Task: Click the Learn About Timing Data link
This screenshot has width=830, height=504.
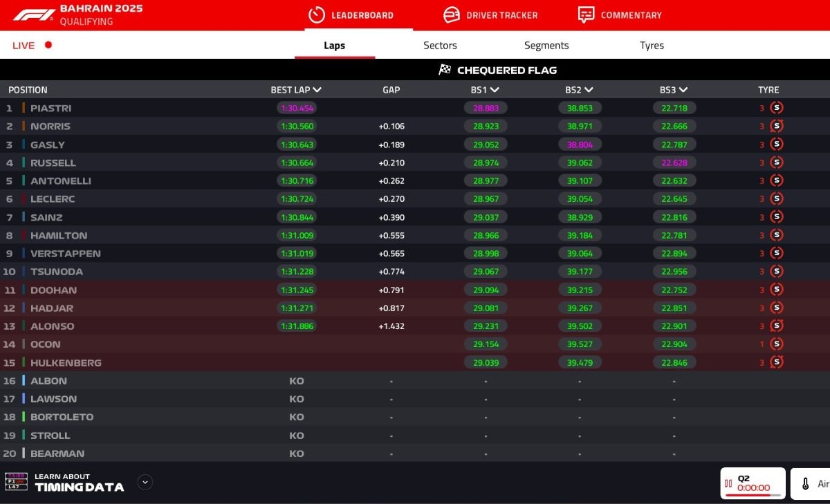Action: click(78, 481)
